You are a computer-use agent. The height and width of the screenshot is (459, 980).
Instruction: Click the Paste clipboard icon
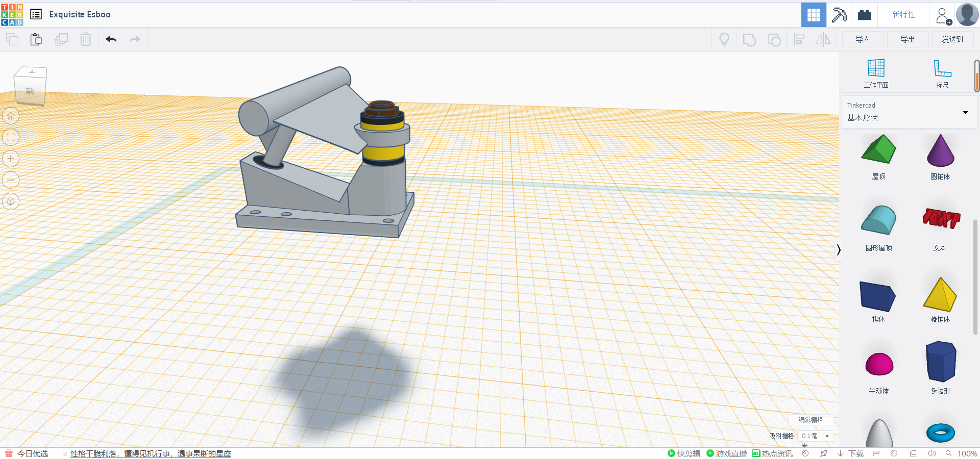coord(36,39)
